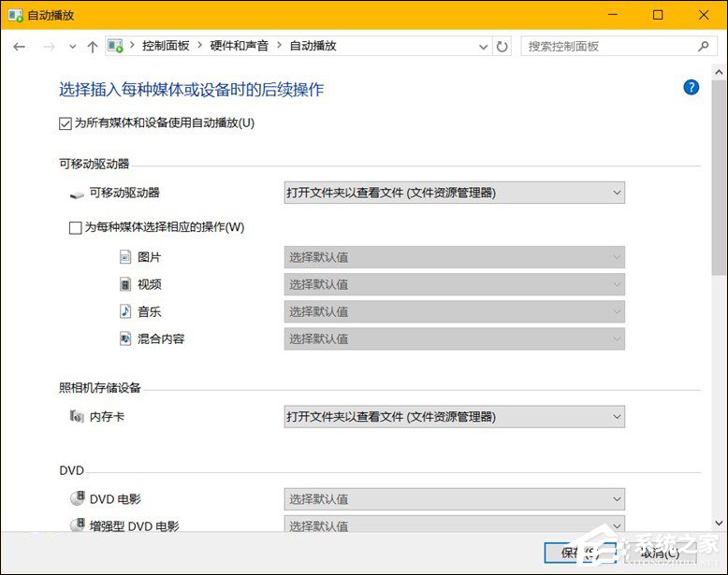
Task: Open the address bar history dropdown arrow
Action: click(483, 46)
